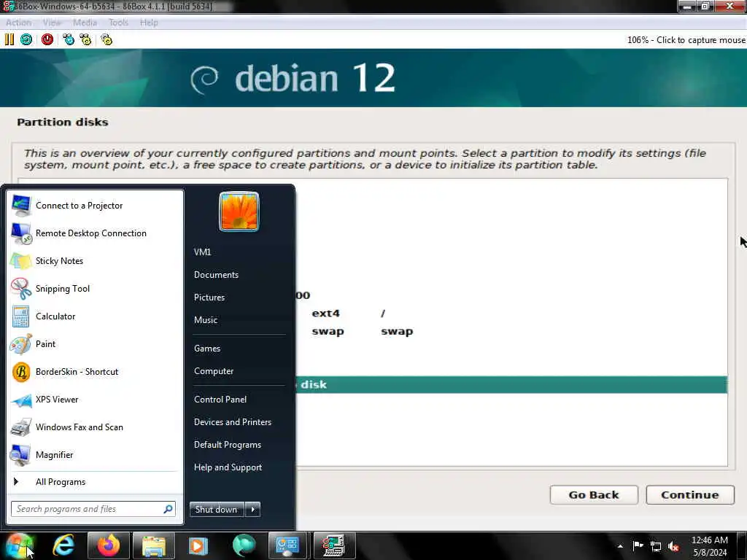747x560 pixels.
Task: Open BorderSkin - Shortcut
Action: [94, 372]
